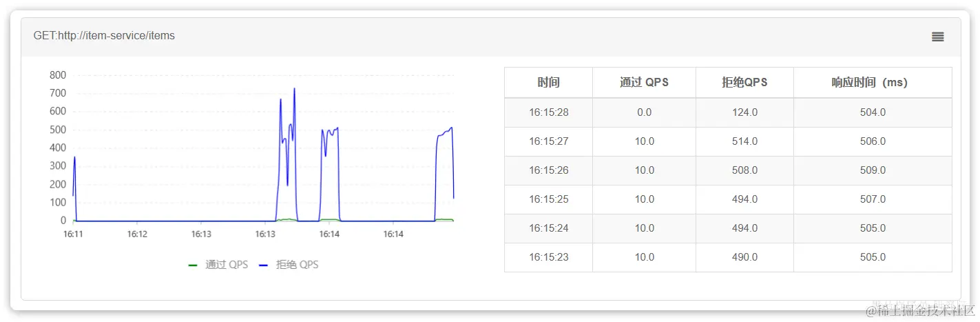
Task: Click the 0.0 pass QPS cell
Action: 644,112
